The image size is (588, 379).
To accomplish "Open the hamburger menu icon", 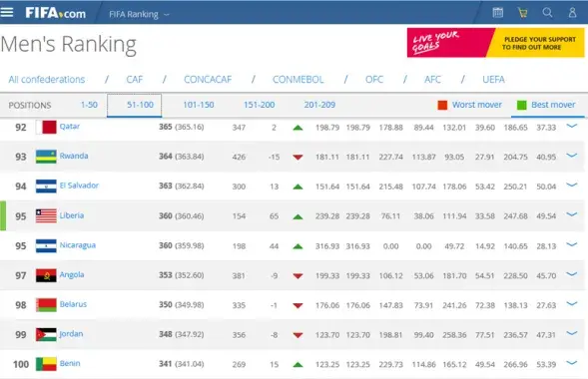I will pos(7,12).
